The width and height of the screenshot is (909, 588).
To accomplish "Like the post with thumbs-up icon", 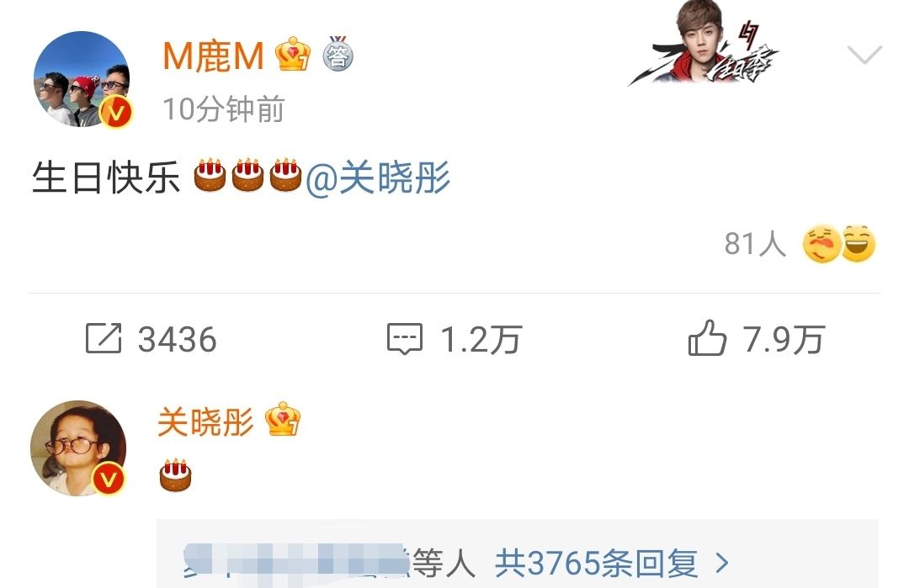I will pos(707,337).
